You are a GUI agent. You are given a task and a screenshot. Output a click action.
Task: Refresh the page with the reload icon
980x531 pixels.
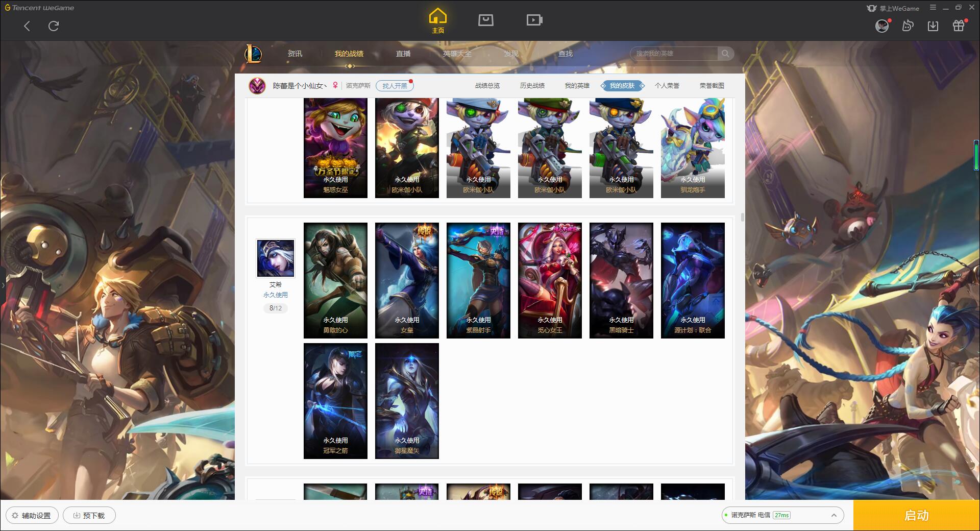tap(54, 26)
